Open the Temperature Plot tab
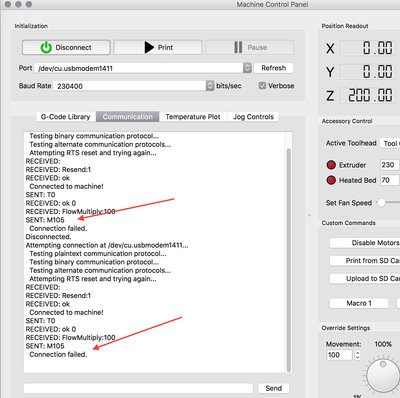The width and height of the screenshot is (400, 398). [x=193, y=117]
